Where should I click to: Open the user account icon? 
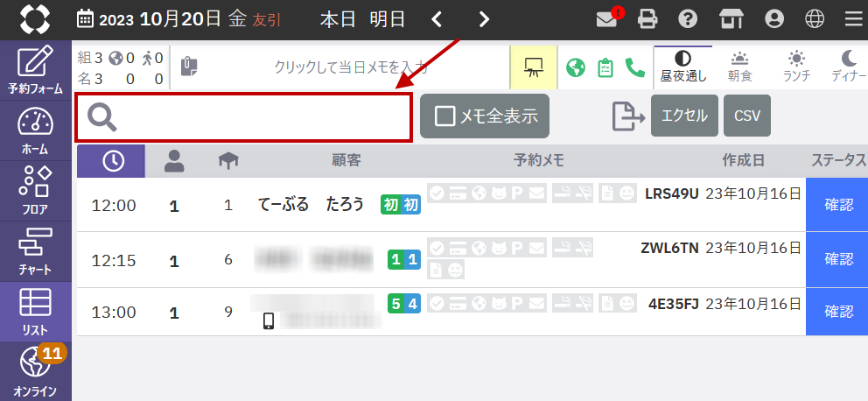click(x=773, y=18)
